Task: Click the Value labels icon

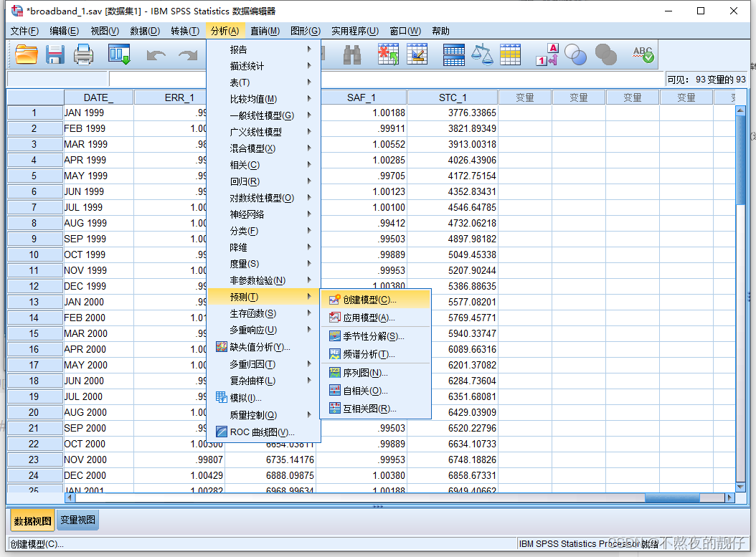Action: (x=547, y=54)
